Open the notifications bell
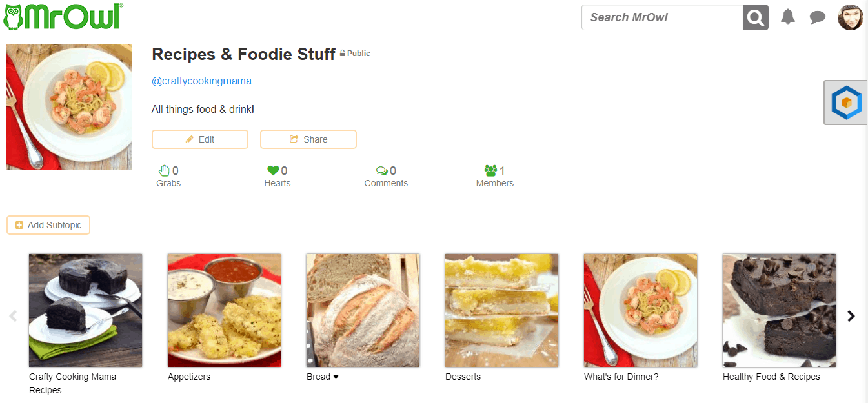Screen dimensions: 868x403 788,17
